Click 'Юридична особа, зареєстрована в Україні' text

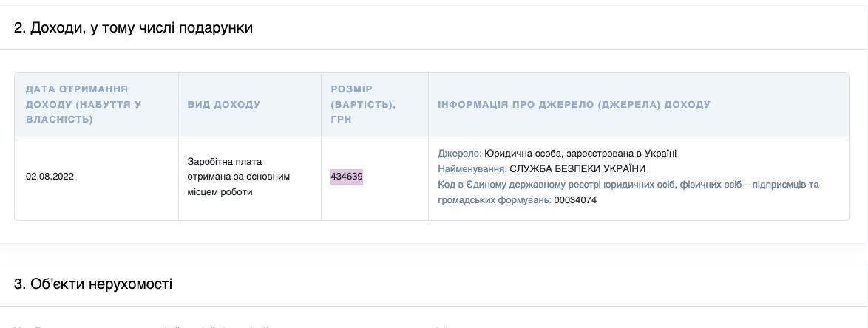580,154
